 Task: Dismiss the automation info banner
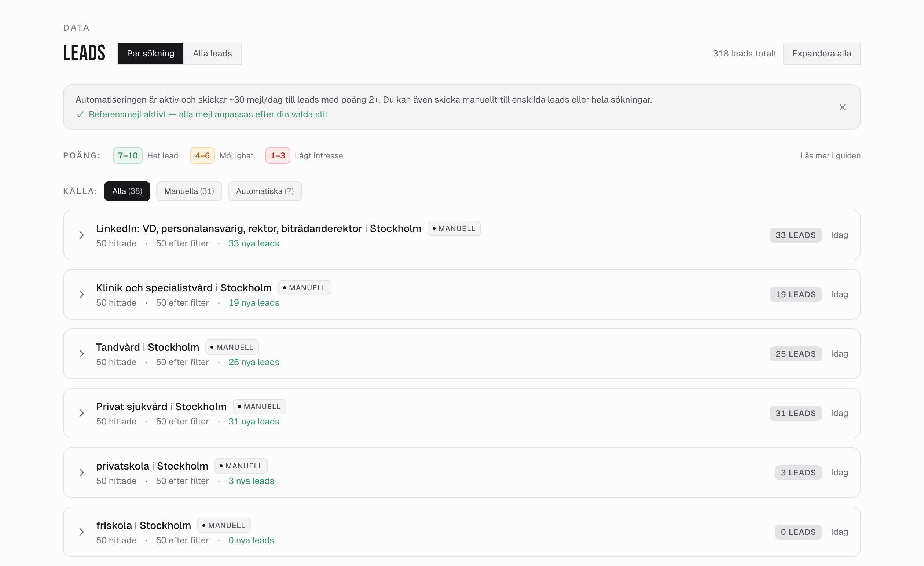842,107
